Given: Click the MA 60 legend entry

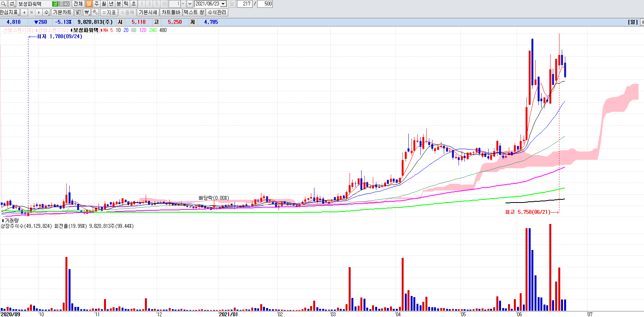Looking at the screenshot, I should point(134,30).
